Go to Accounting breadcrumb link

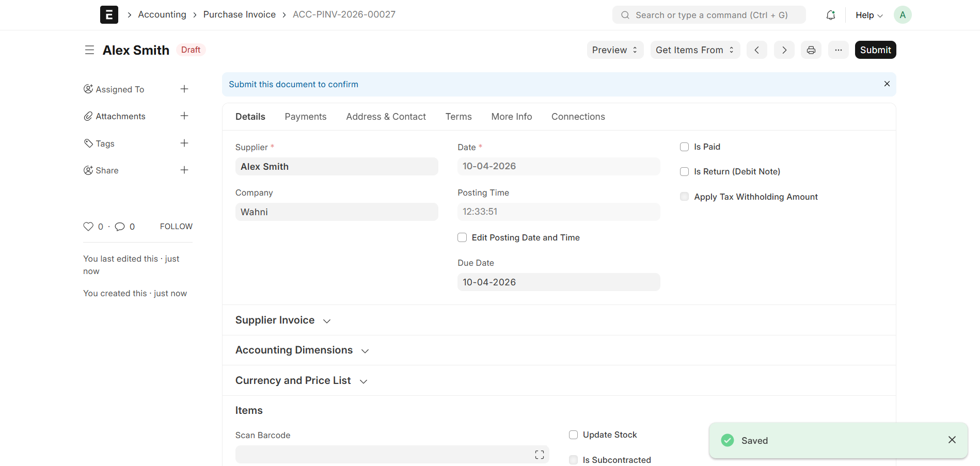point(162,14)
